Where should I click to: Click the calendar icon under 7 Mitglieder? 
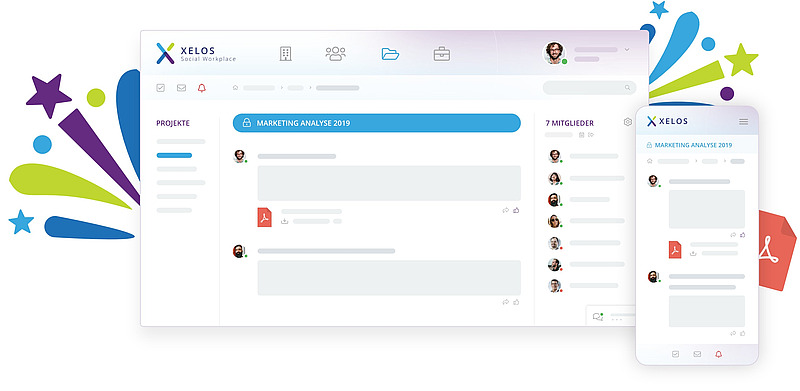[582, 135]
